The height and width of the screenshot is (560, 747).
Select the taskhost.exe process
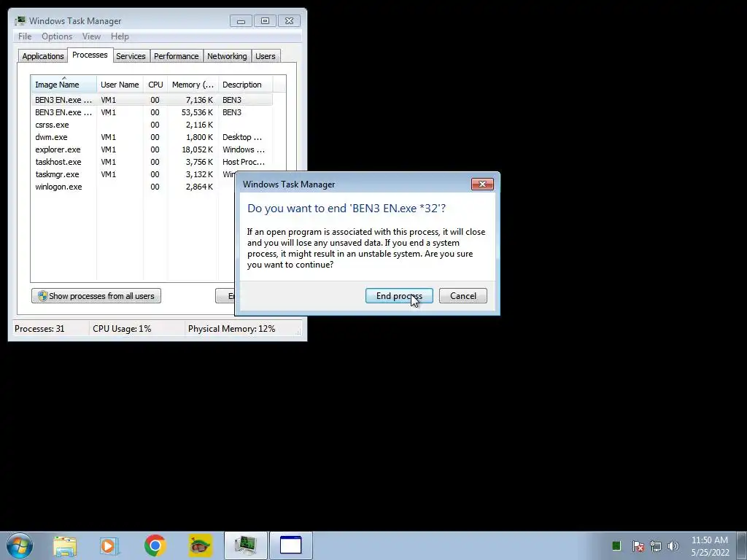tap(152, 162)
